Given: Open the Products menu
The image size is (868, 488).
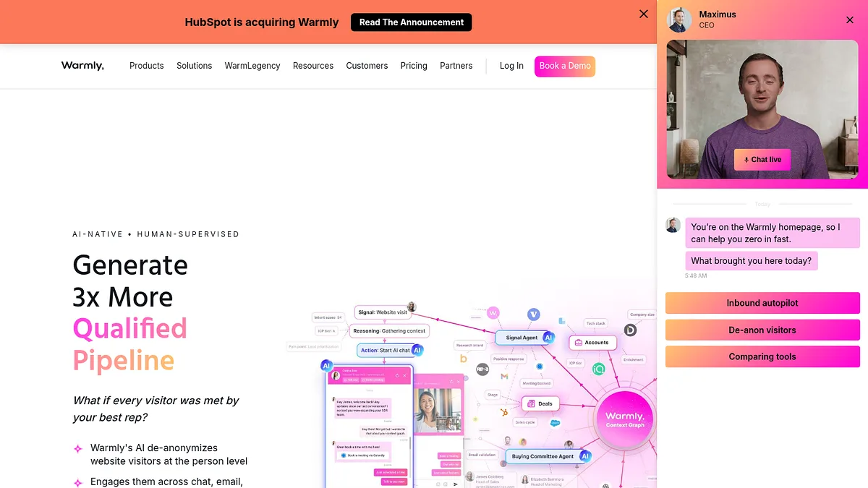Looking at the screenshot, I should pyautogui.click(x=147, y=66).
